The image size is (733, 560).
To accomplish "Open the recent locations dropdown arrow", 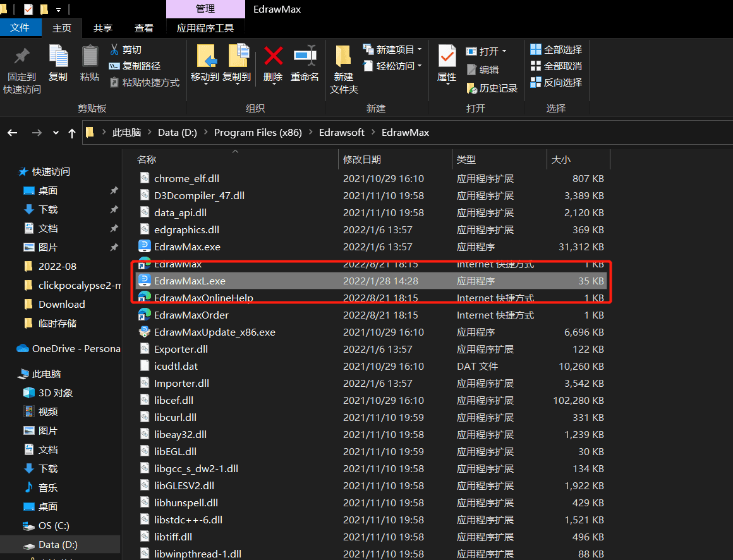I will pos(56,133).
